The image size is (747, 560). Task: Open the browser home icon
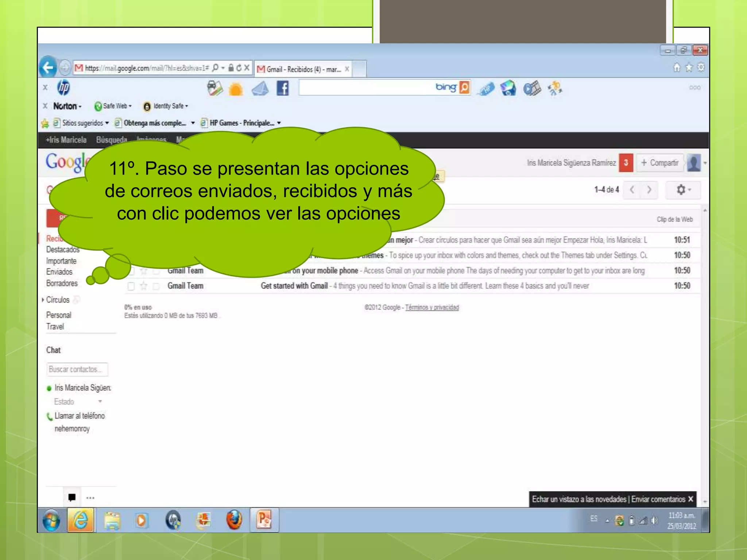pos(677,68)
